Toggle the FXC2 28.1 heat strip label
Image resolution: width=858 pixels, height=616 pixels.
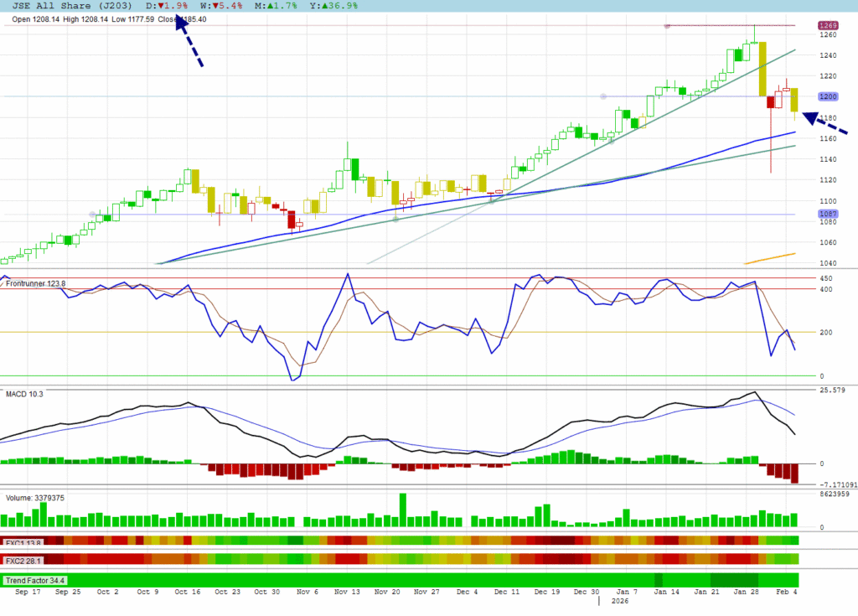23,561
